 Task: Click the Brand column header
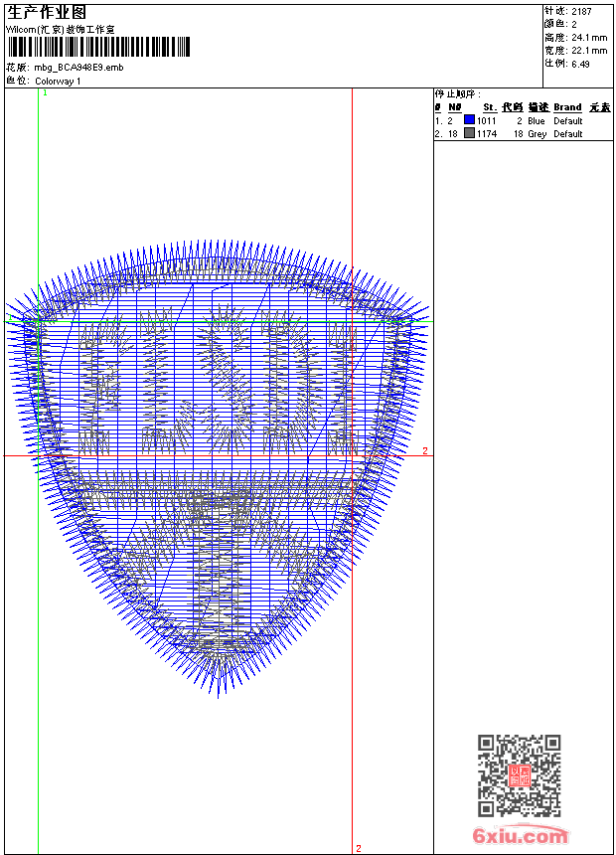point(567,107)
